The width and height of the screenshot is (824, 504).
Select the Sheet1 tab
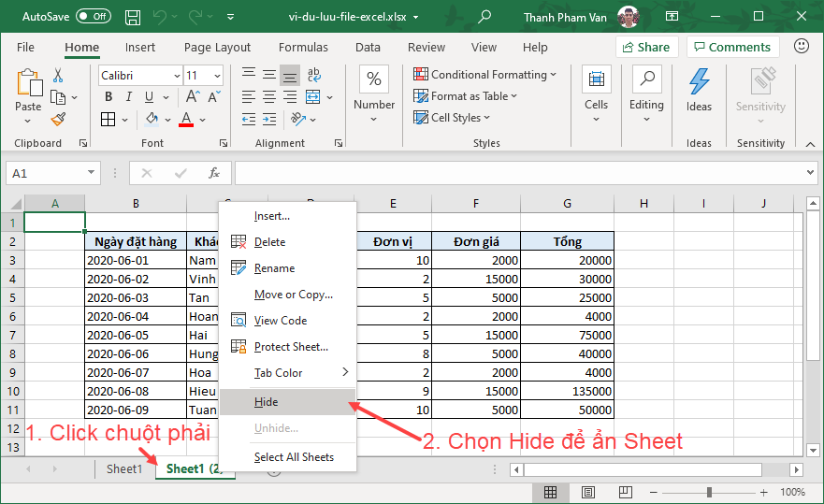pos(124,468)
